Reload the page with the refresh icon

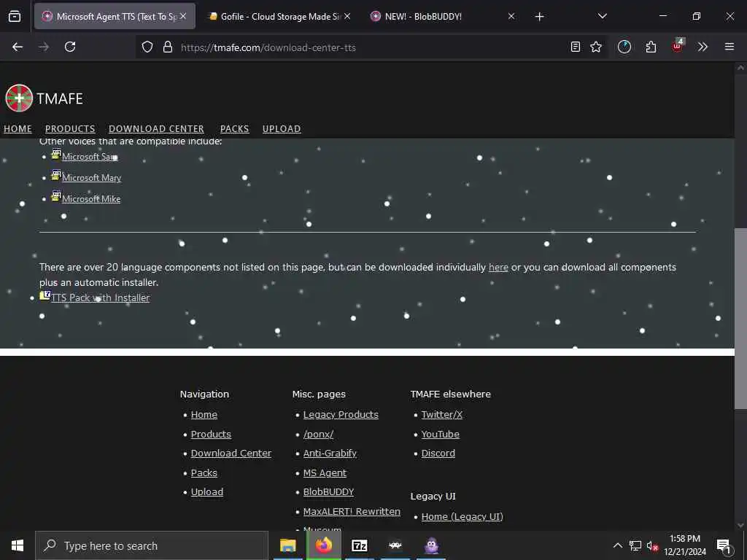click(70, 47)
